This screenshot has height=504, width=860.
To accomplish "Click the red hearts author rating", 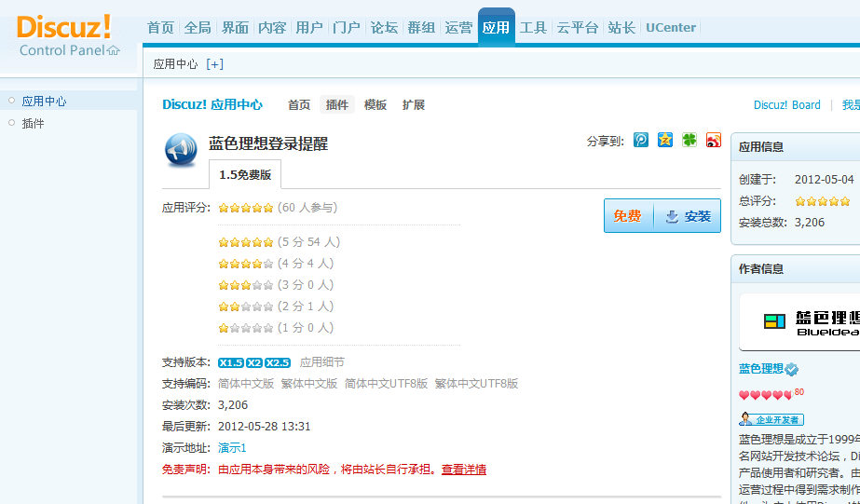I will click(x=766, y=395).
